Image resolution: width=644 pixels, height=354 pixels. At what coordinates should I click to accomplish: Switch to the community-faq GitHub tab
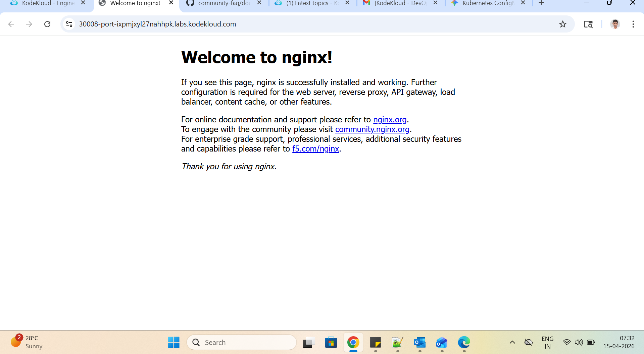[x=223, y=3]
